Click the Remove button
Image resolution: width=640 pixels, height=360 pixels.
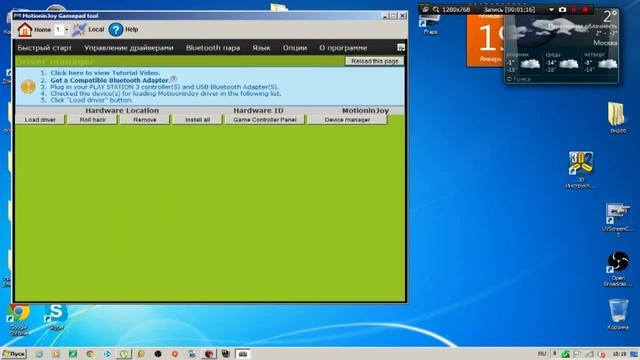(x=144, y=120)
